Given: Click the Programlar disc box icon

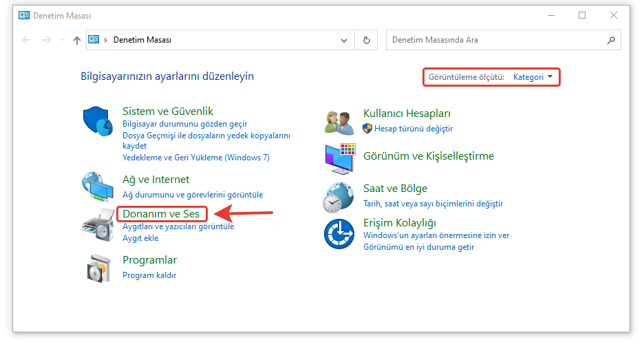Looking at the screenshot, I should 98,267.
